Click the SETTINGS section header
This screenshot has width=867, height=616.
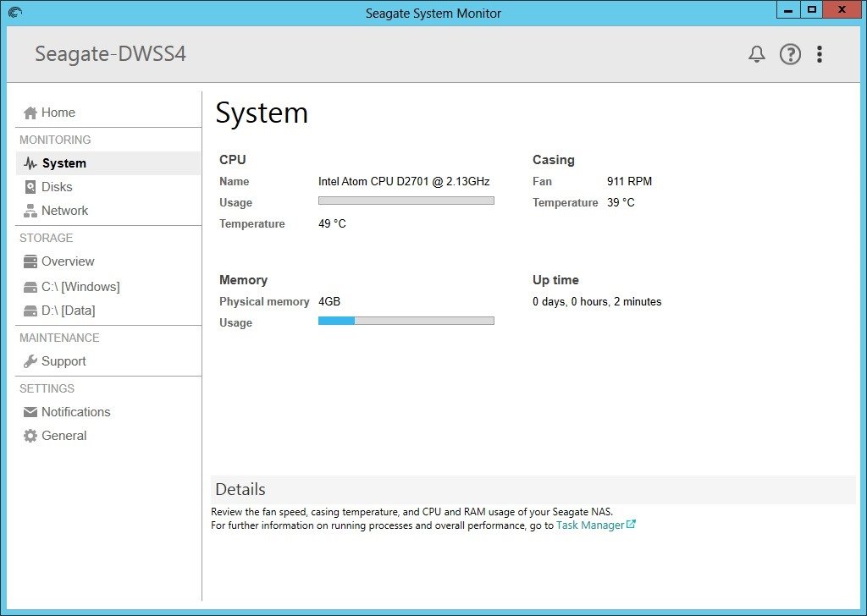(x=47, y=389)
